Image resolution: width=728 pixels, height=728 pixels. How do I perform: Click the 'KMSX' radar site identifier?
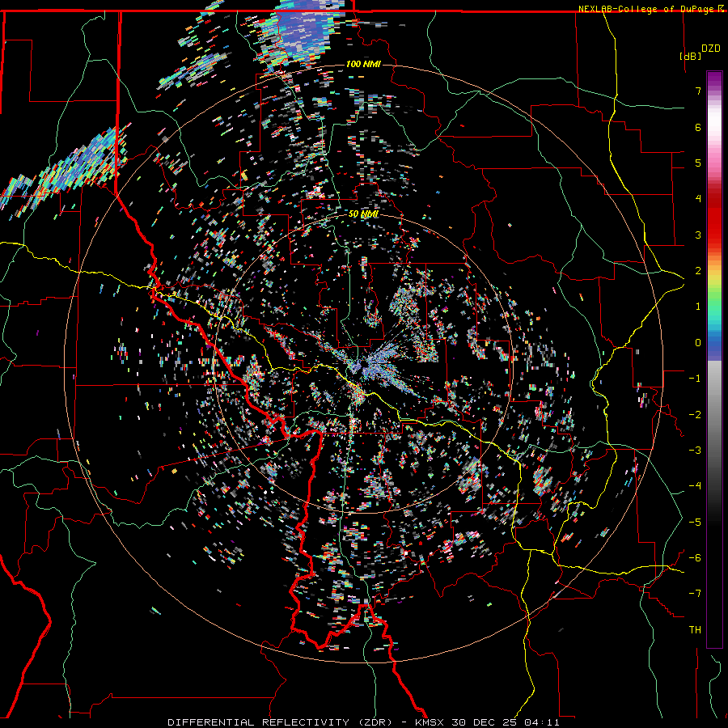tap(431, 722)
